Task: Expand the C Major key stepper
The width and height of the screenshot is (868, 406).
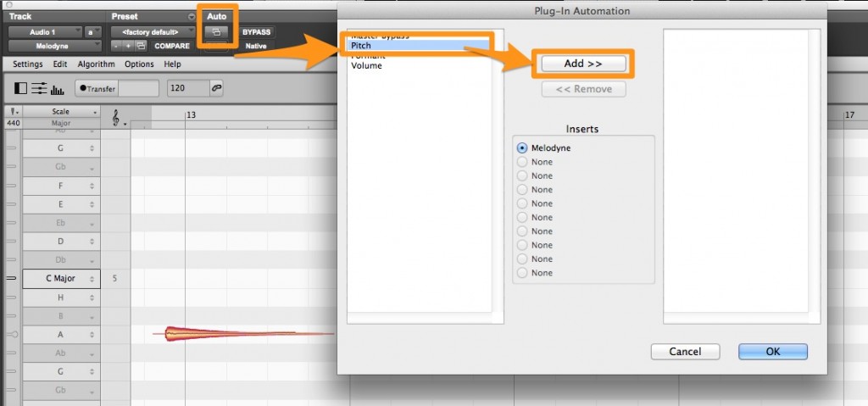Action: click(92, 279)
